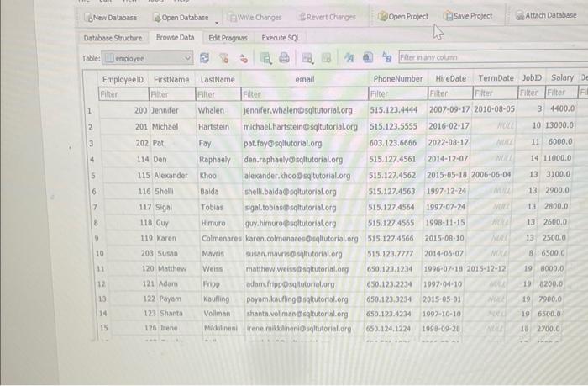Click the HireDate filter box
Image resolution: width=588 pixels, height=386 pixels.
[x=450, y=93]
